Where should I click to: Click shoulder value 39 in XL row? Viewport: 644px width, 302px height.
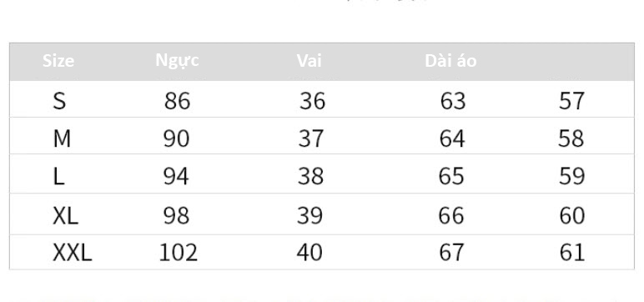point(309,216)
